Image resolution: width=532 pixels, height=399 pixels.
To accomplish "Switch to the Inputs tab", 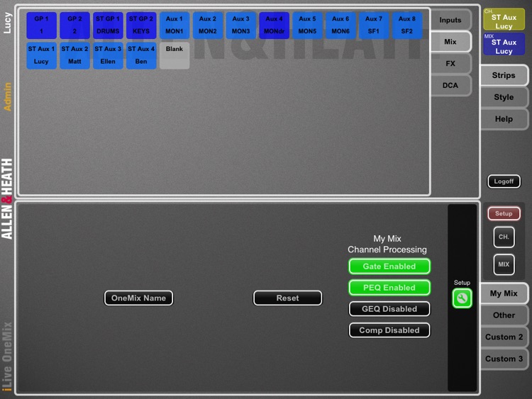I will click(x=450, y=20).
